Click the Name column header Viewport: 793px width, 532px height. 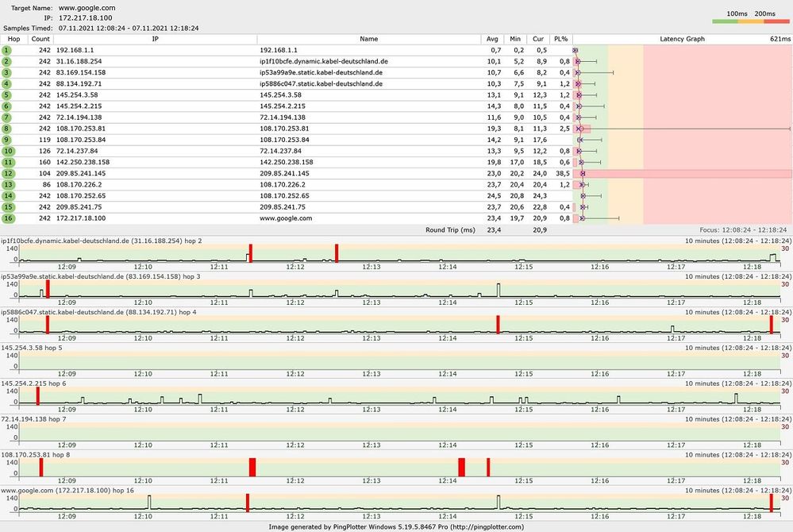click(368, 39)
